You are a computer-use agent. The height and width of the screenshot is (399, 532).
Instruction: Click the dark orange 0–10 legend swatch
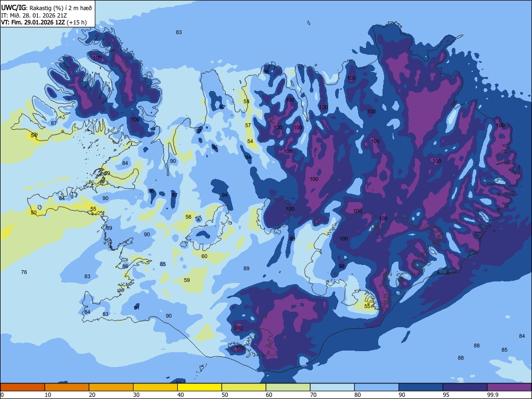point(22,387)
